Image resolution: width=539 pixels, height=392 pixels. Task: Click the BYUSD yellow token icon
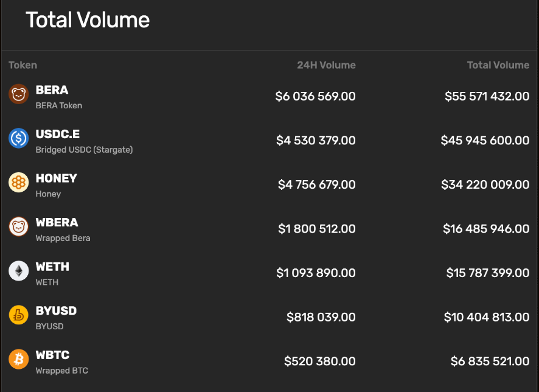[x=19, y=315]
